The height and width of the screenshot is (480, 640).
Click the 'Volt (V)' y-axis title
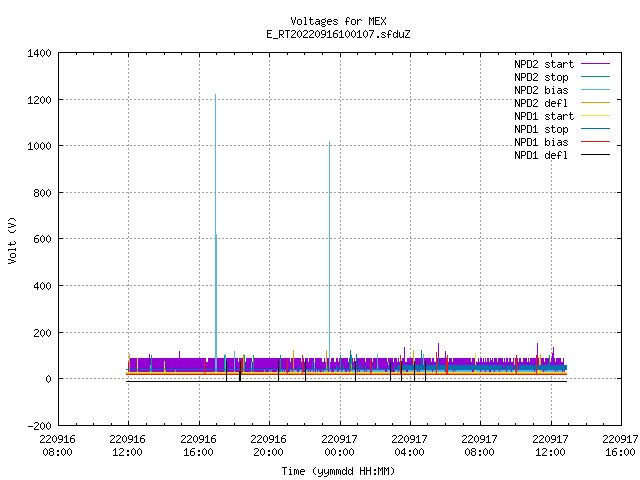[x=12, y=241]
